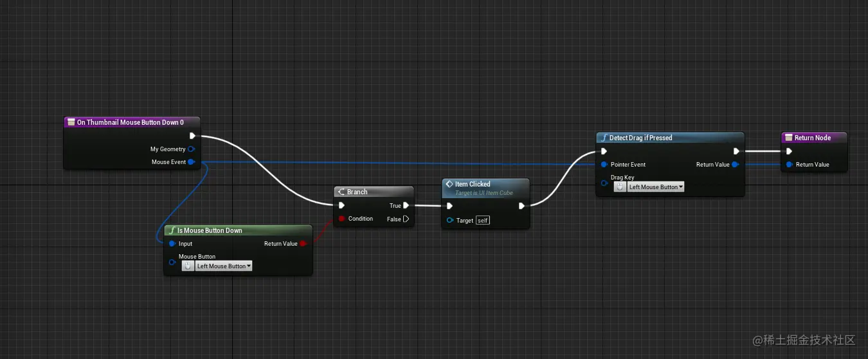Select the Item Clicked node header
The height and width of the screenshot is (359, 868).
click(x=485, y=187)
